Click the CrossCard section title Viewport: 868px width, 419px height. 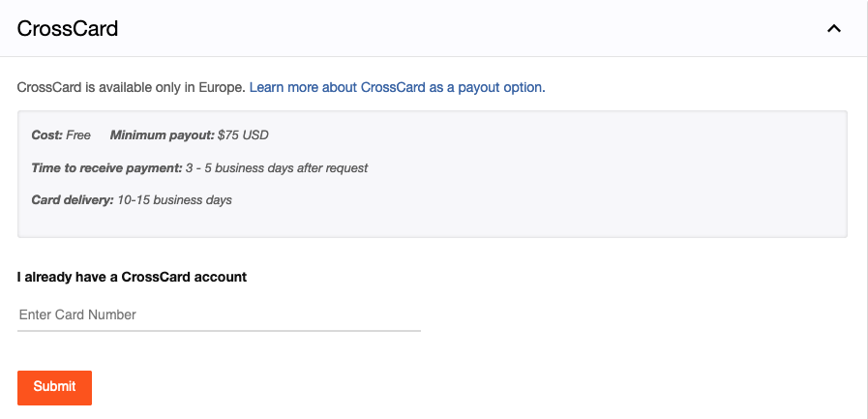pyautogui.click(x=68, y=29)
